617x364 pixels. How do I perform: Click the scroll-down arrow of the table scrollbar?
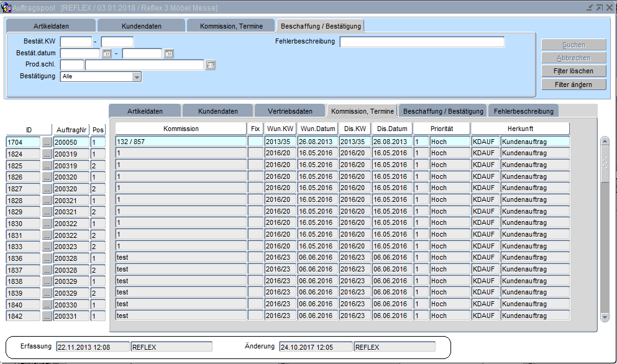(605, 317)
